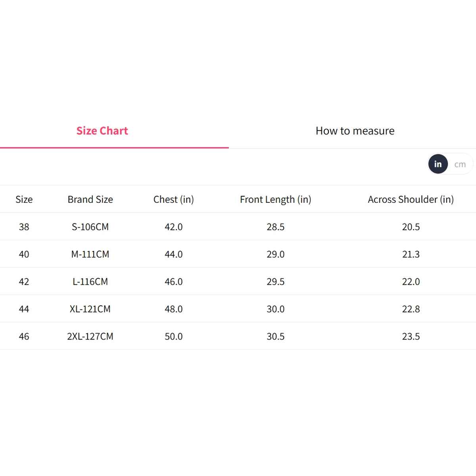Select size 40 in the table
Image resolution: width=476 pixels, height=476 pixels.
(x=24, y=254)
